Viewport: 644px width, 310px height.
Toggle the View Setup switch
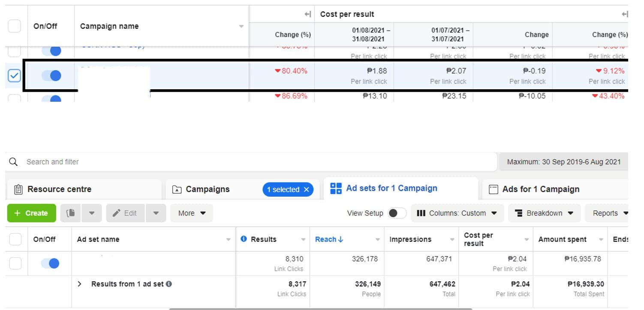point(397,213)
